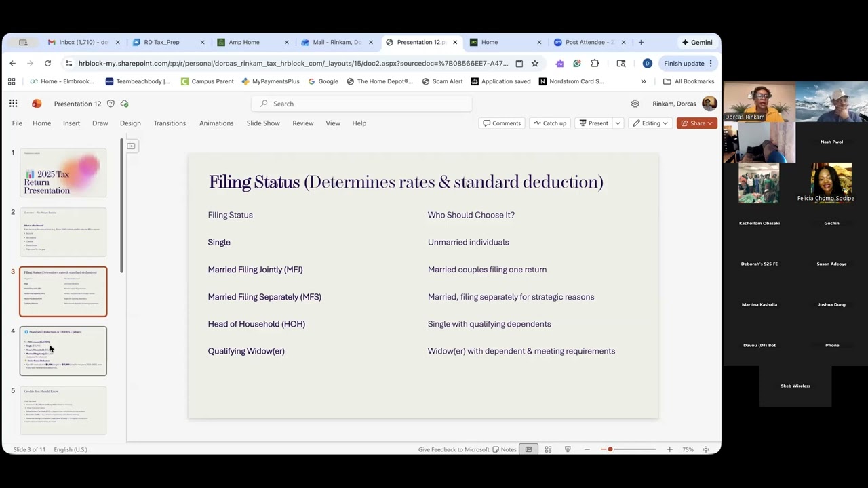The width and height of the screenshot is (868, 488).
Task: Click the Catch up button
Action: 549,123
